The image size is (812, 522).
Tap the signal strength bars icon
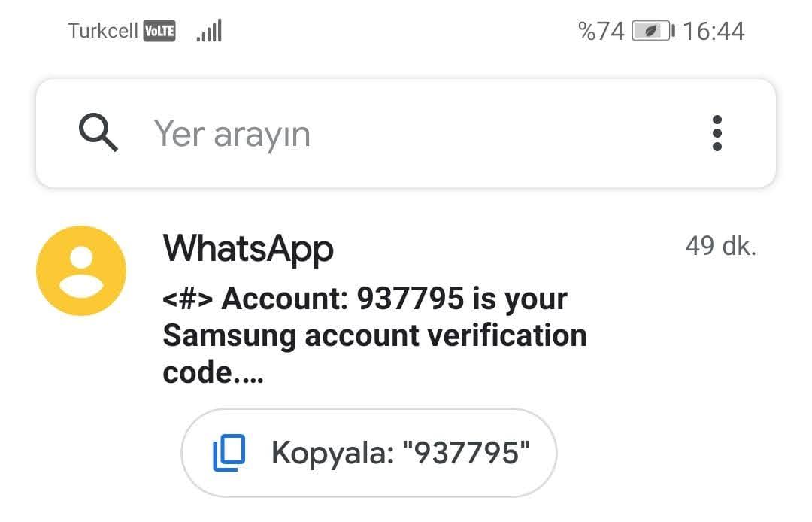coord(209,31)
